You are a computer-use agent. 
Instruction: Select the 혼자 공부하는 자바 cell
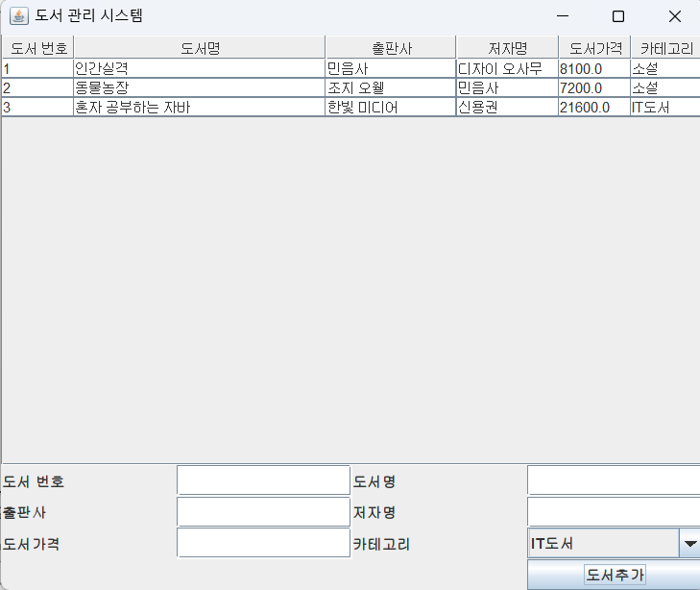[x=200, y=108]
